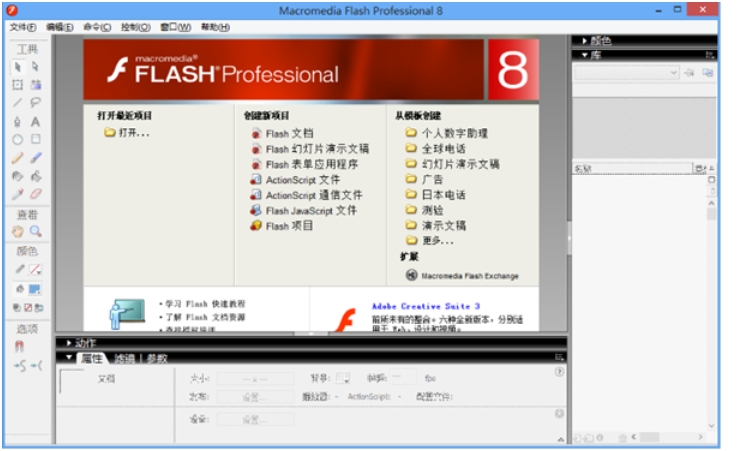Create a Flash 幻灯片演示文稿

coord(310,149)
